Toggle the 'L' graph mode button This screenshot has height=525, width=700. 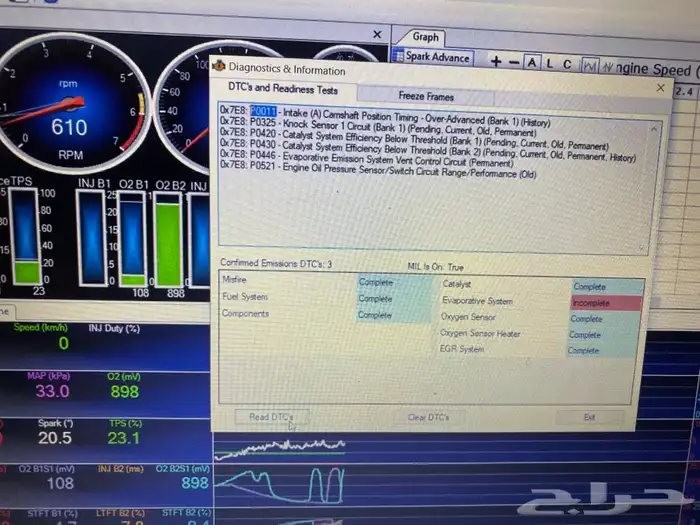click(549, 63)
